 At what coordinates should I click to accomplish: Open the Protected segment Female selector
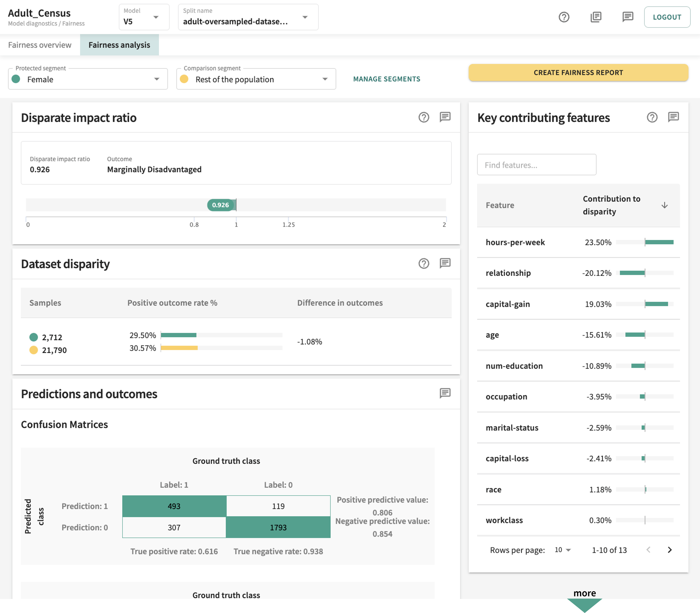coord(87,79)
